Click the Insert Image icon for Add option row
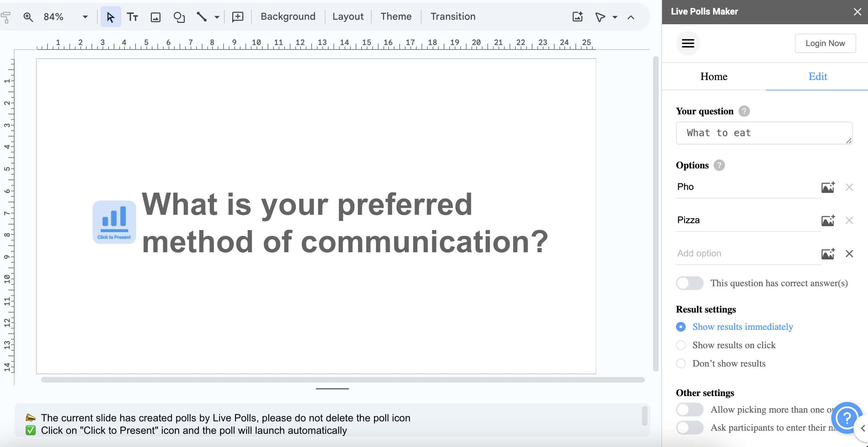Viewport: 868px width, 447px height. (x=827, y=253)
